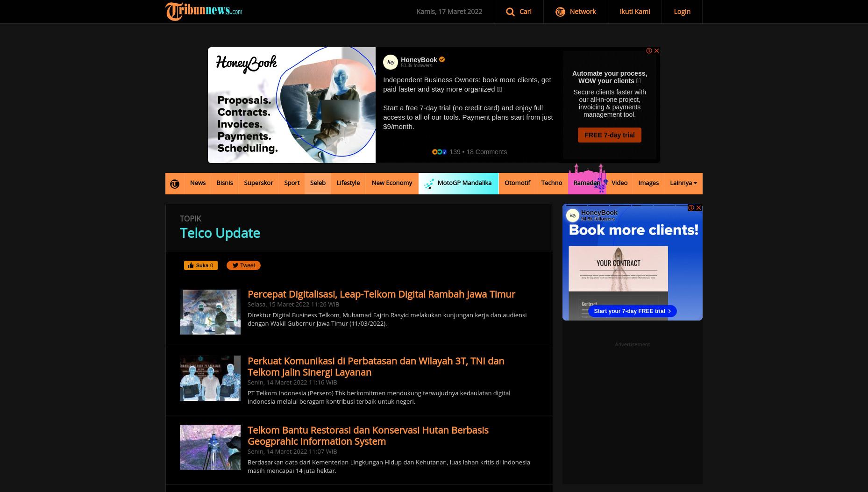Image resolution: width=868 pixels, height=492 pixels.
Task: Click the FREE 7-day trial button
Action: pyautogui.click(x=609, y=135)
